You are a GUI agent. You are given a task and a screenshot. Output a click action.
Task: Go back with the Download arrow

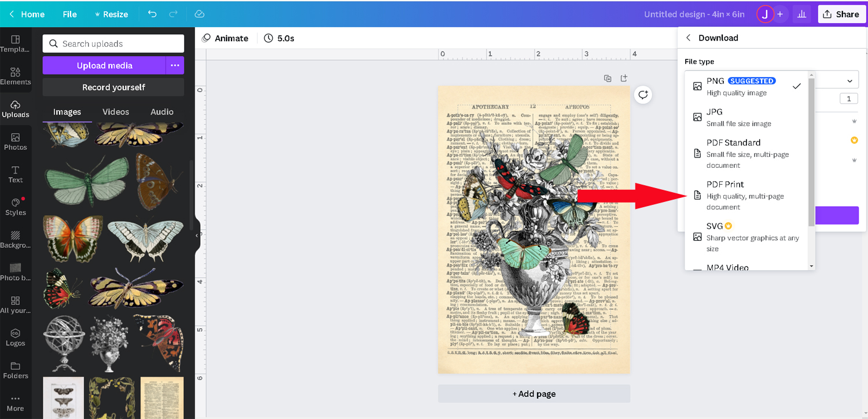pos(688,38)
